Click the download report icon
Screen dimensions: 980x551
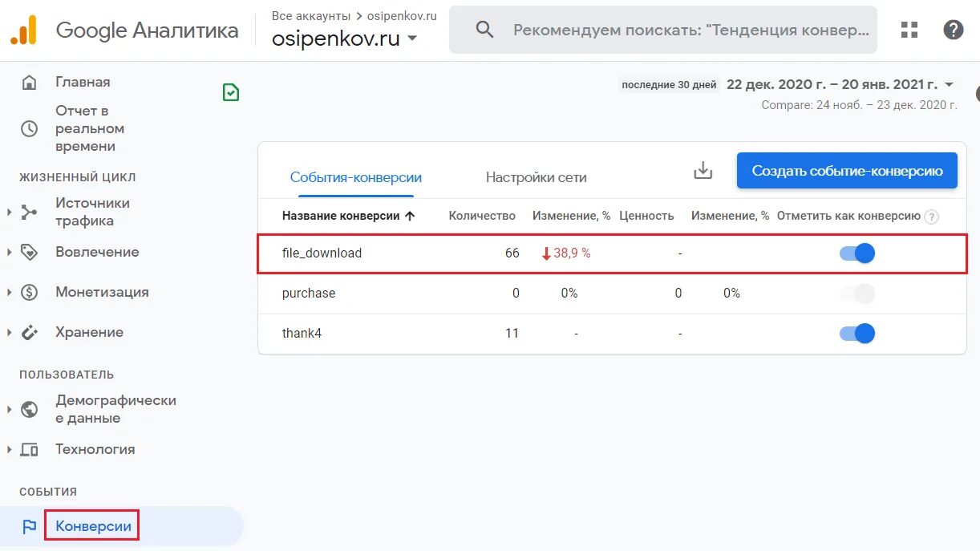703,170
